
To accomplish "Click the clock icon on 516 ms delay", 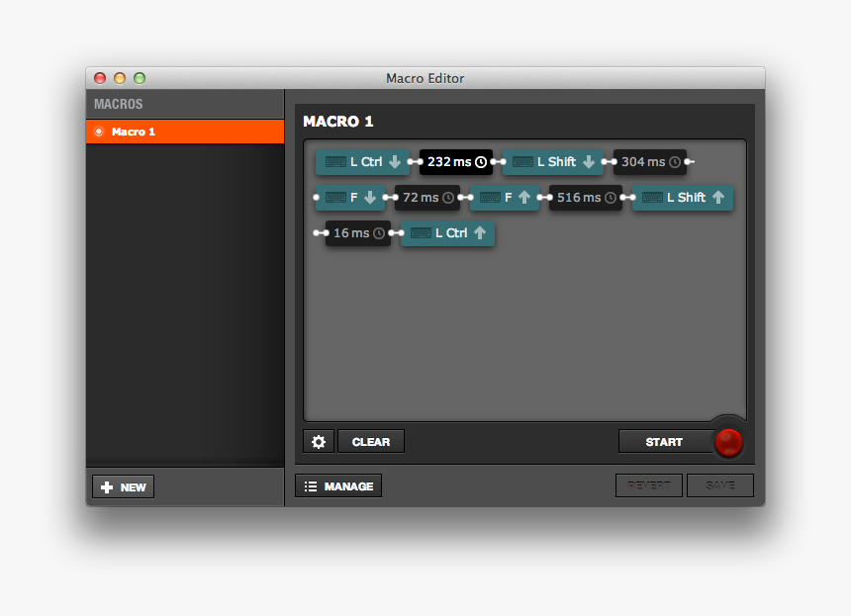I will point(611,198).
